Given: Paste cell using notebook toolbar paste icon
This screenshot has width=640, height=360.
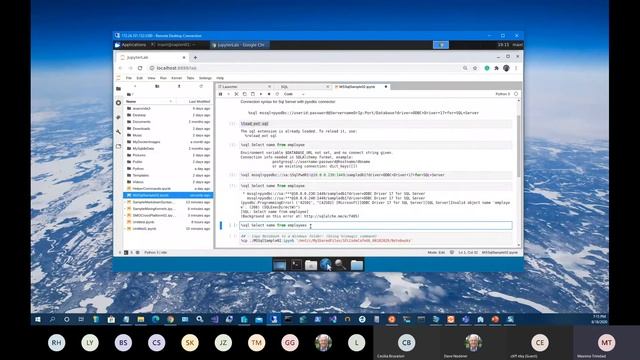Looking at the screenshot, I should click(x=253, y=94).
